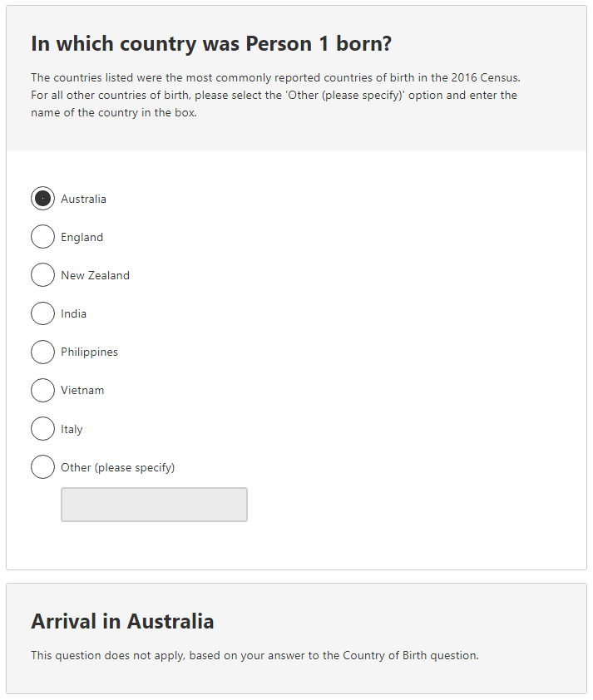593x700 pixels.
Task: Click the 'New Zealand' label text
Action: pyautogui.click(x=94, y=275)
